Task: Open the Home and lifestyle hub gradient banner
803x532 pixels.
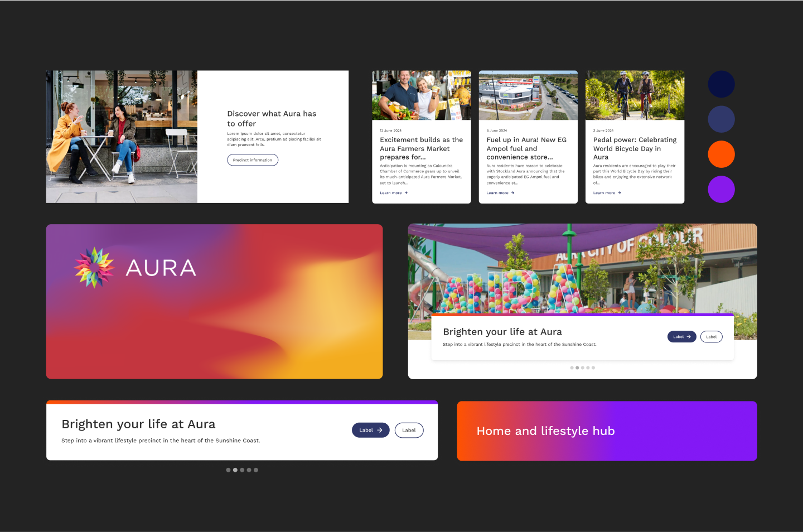Action: [x=607, y=431]
